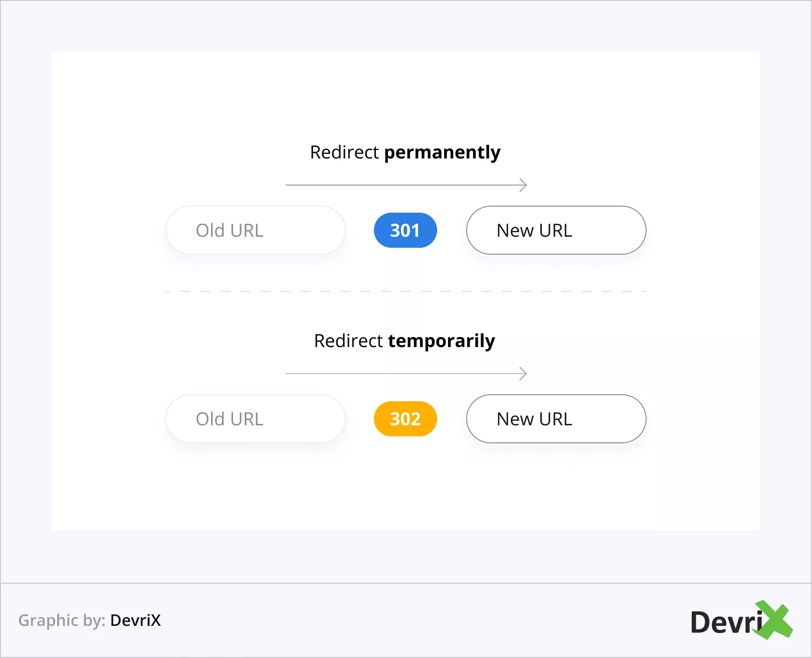Select New URL pill beside 301
This screenshot has width=812, height=658.
point(556,230)
